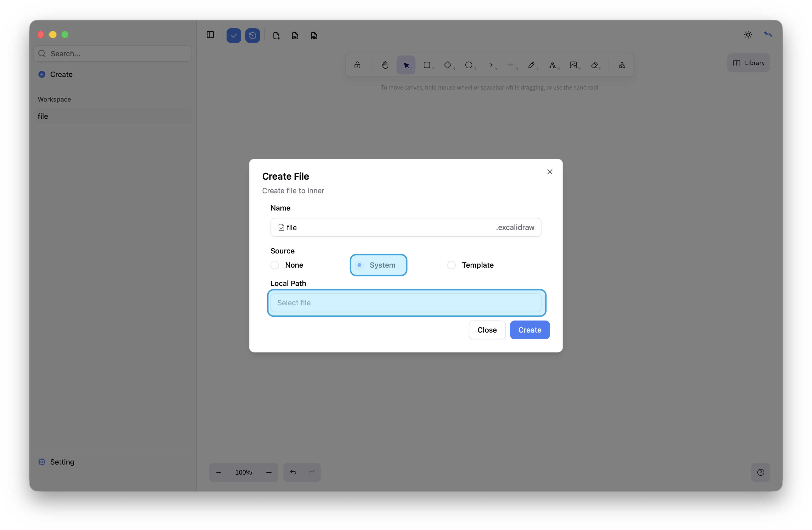Select the Rectangle shape tool
Screen dimensions: 812x530
426,65
